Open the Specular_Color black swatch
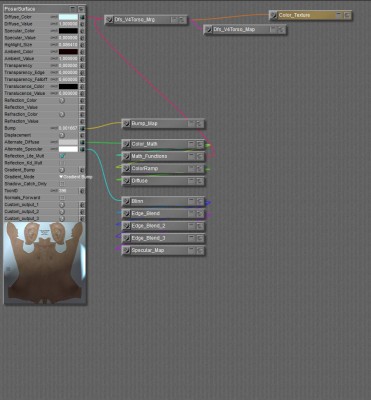Viewport: 371px width, 400px height. click(x=68, y=31)
